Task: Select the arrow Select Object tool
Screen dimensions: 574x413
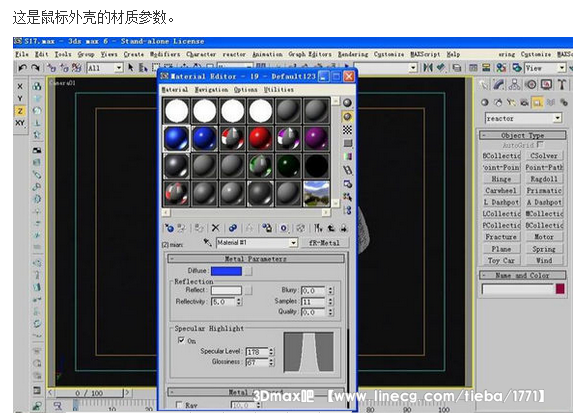Action: pyautogui.click(x=131, y=68)
